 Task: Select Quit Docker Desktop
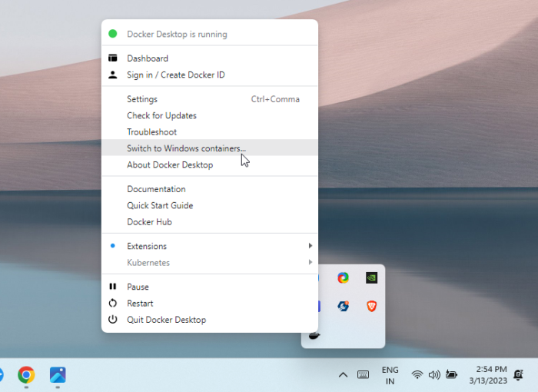click(x=210, y=320)
